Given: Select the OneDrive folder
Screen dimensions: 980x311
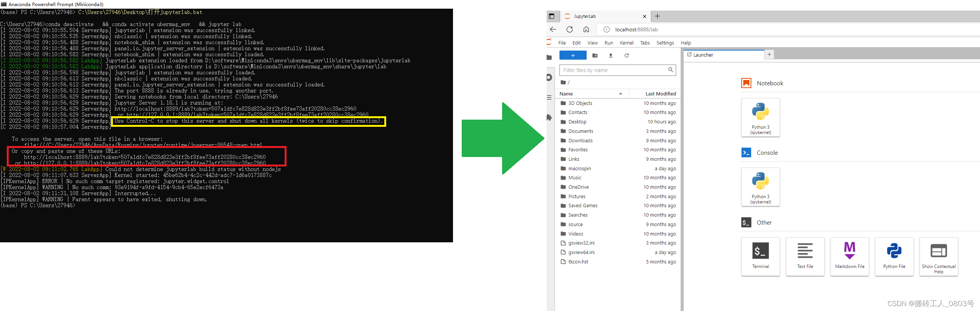Looking at the screenshot, I should coord(618,187).
